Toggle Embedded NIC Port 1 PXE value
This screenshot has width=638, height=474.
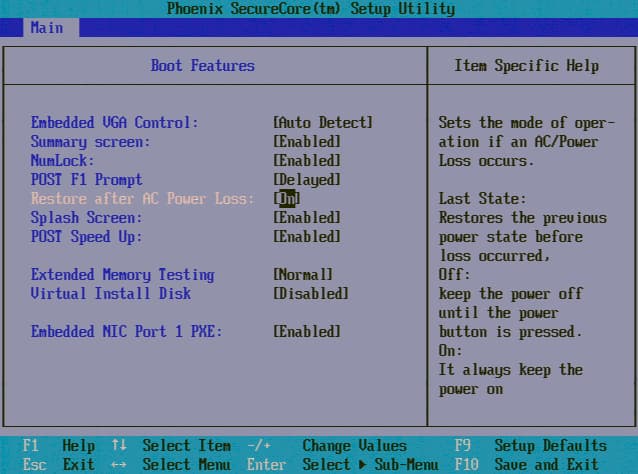click(306, 332)
